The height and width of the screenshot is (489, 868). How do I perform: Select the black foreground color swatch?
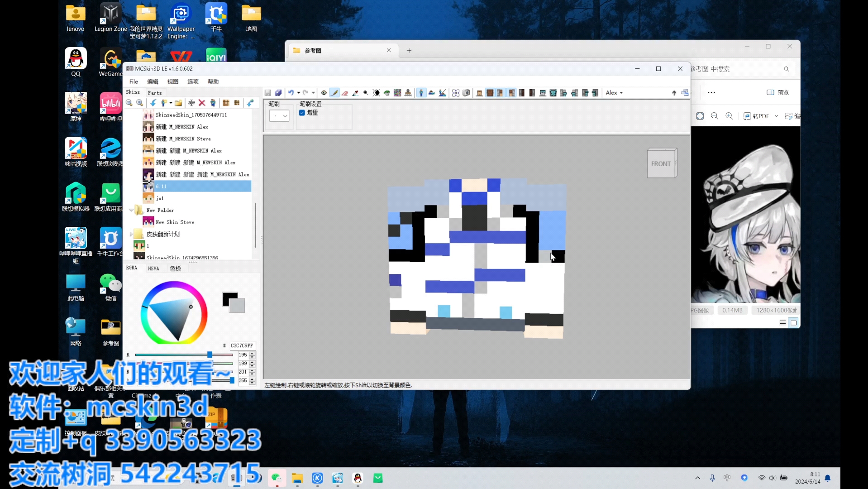(x=228, y=297)
